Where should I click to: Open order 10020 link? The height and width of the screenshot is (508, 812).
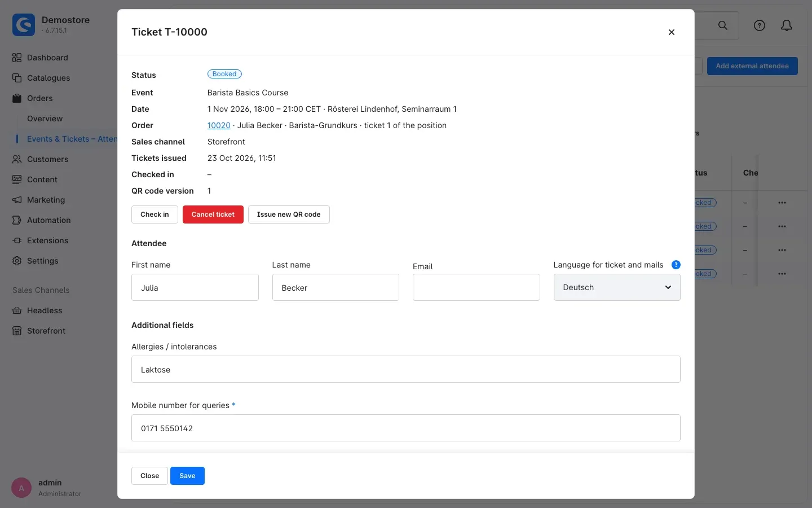[219, 125]
